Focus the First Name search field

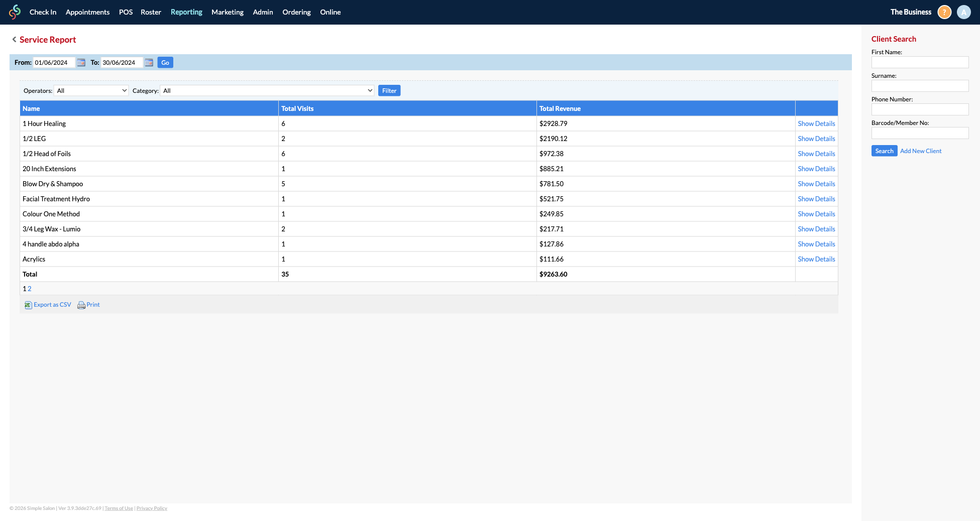tap(920, 62)
